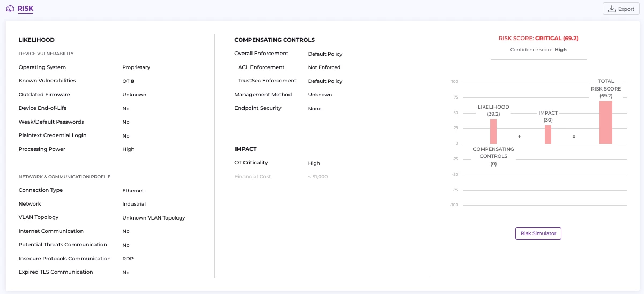The image size is (644, 294).
Task: Click the Total Risk Score bar
Action: (x=606, y=122)
